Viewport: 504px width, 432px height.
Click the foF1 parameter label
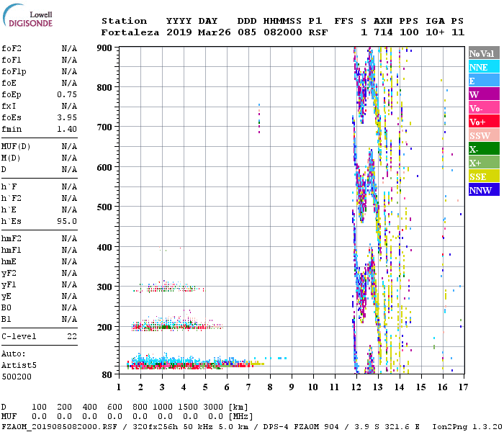coord(12,60)
